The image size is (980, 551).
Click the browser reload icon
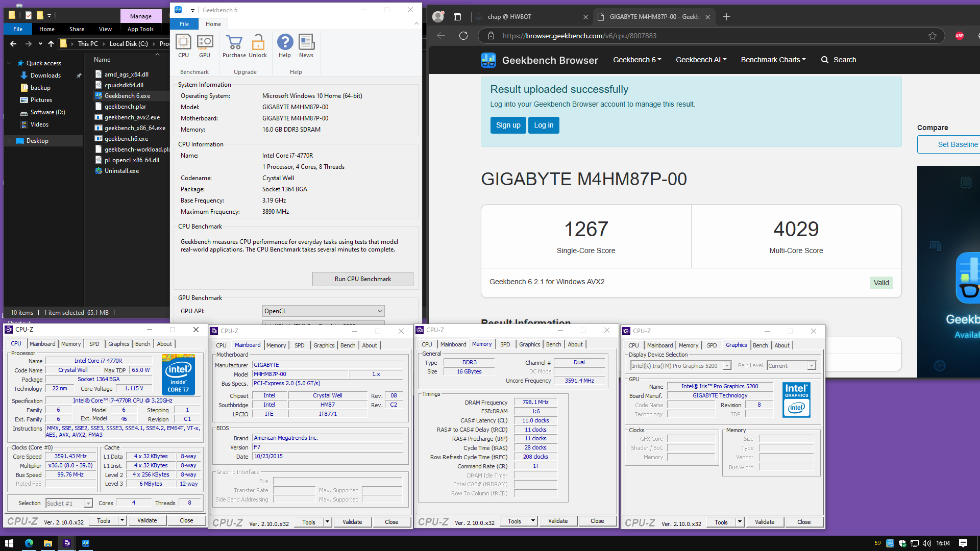(463, 36)
